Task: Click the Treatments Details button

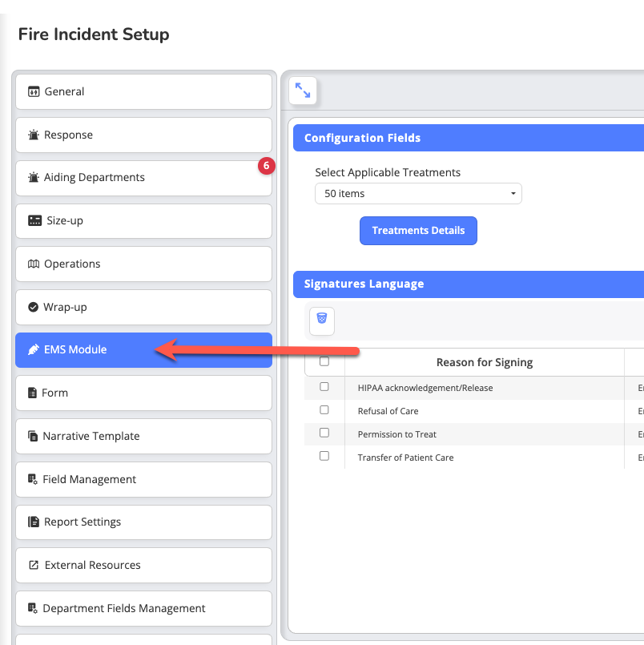Action: click(418, 231)
